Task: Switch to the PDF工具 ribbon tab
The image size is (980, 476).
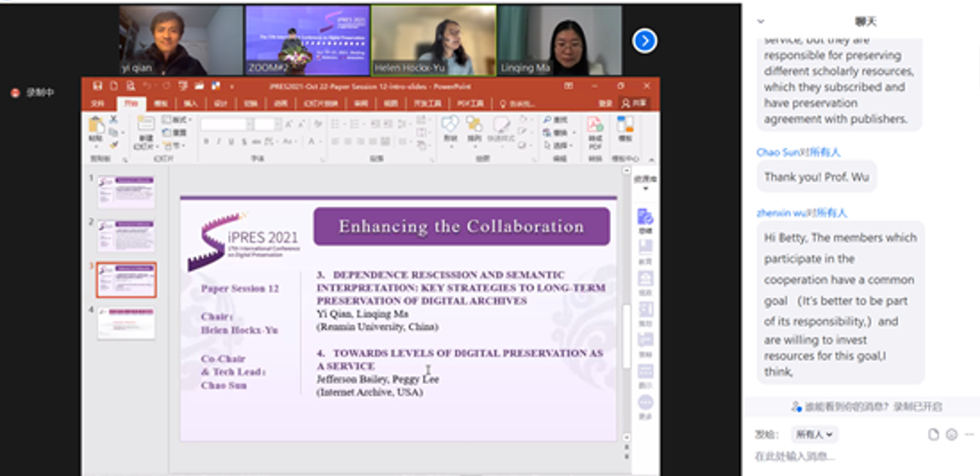Action: pyautogui.click(x=470, y=104)
